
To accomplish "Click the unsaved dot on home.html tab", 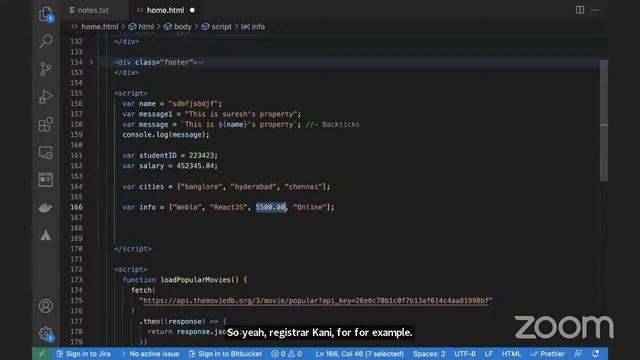I will 192,10.
